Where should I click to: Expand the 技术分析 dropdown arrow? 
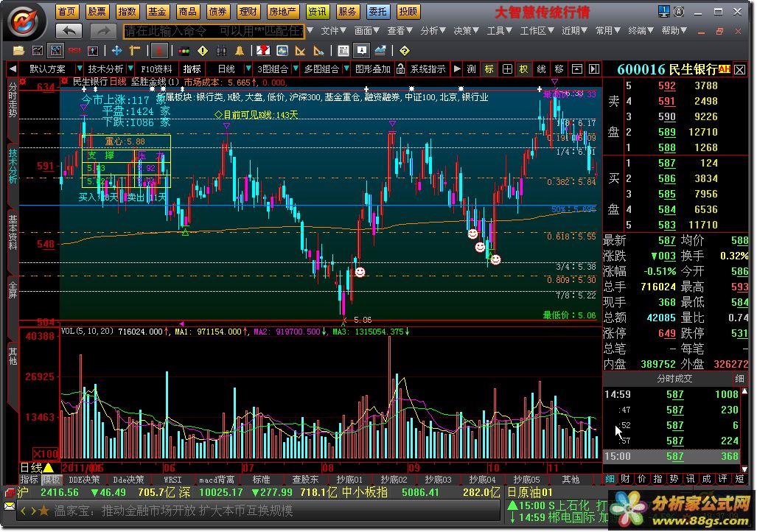point(130,69)
